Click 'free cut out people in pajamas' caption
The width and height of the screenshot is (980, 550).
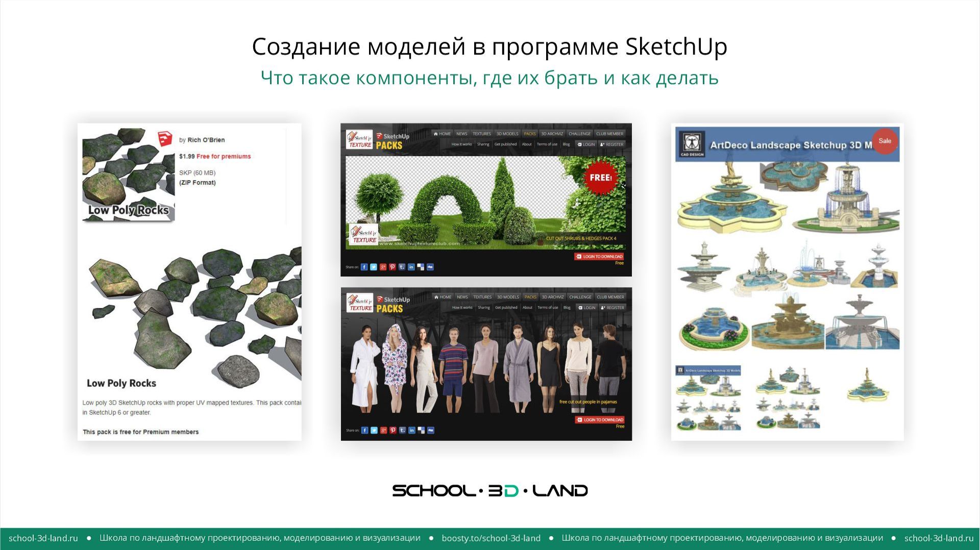click(x=588, y=402)
